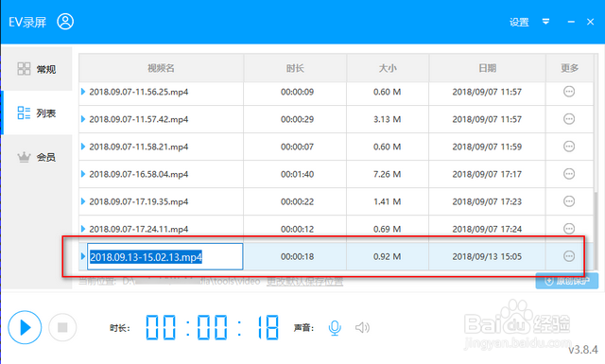The height and width of the screenshot is (364, 605).
Task: Select file name 2018.09.07-11.58.21.mp4
Action: point(139,147)
